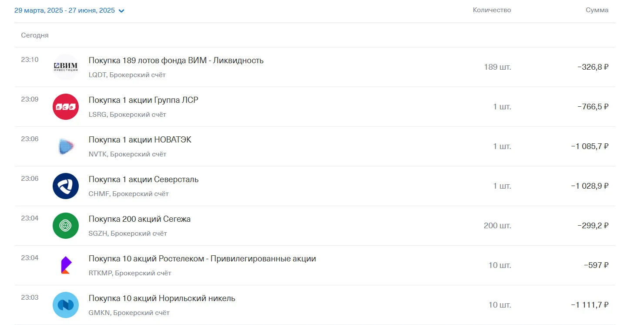Image resolution: width=644 pixels, height=325 pixels.
Task: Click the −1 085,7 ₽ amount
Action: pos(590,146)
